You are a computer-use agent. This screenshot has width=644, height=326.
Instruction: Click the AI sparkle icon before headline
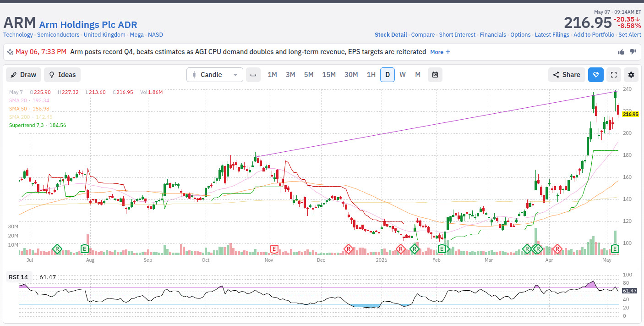pyautogui.click(x=10, y=52)
